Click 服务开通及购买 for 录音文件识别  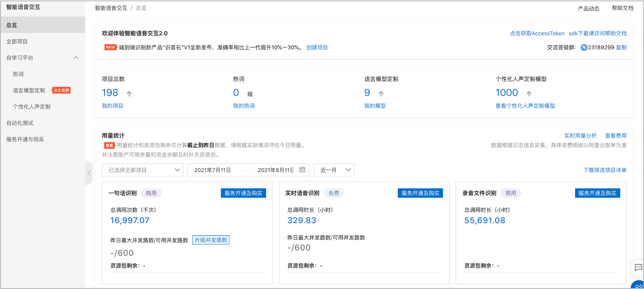click(597, 193)
